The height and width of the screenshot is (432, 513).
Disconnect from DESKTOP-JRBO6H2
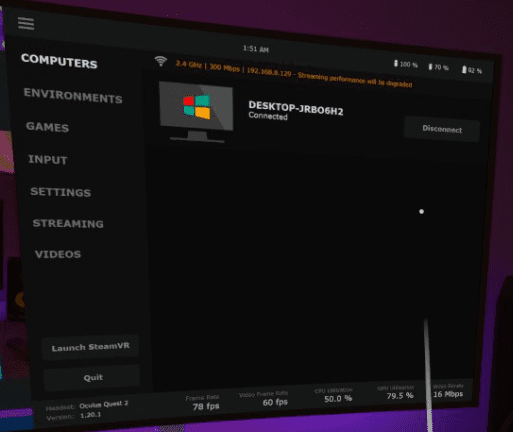[x=442, y=129]
